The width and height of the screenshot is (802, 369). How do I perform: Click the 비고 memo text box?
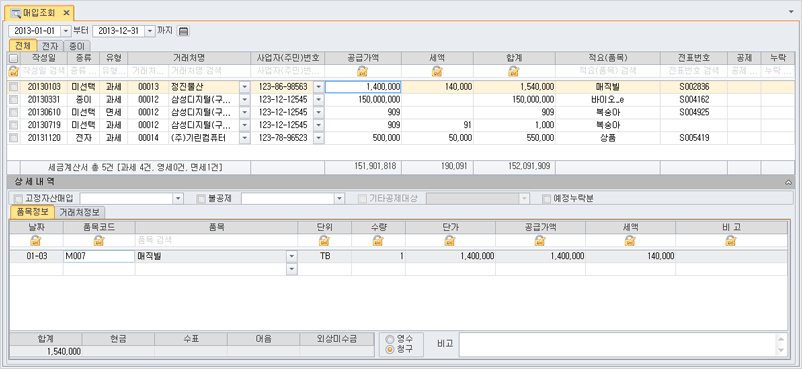[x=618, y=344]
